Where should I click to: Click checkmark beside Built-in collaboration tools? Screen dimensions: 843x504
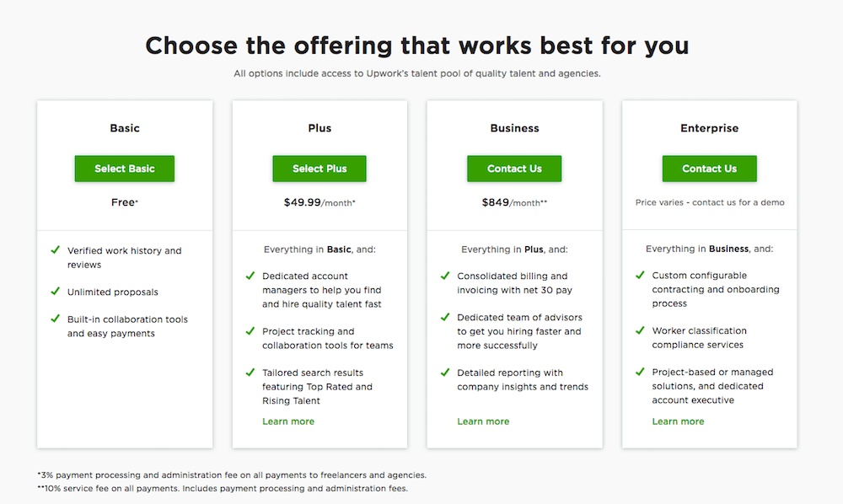(x=55, y=319)
